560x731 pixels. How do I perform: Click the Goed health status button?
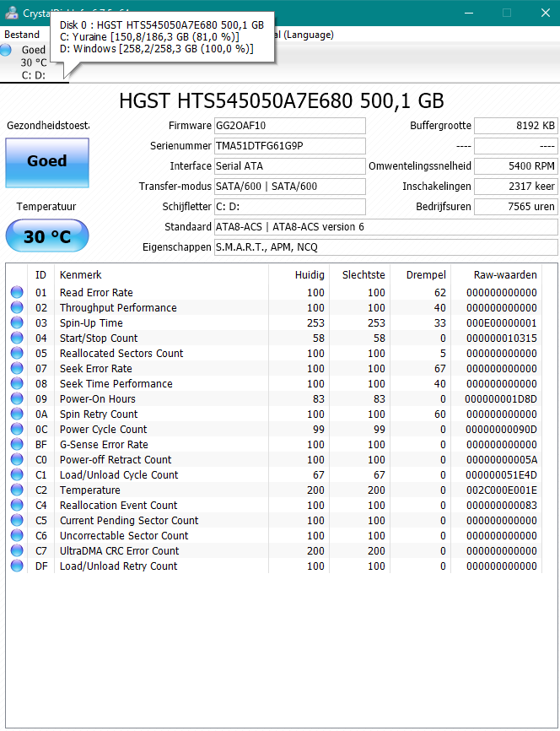point(47,163)
